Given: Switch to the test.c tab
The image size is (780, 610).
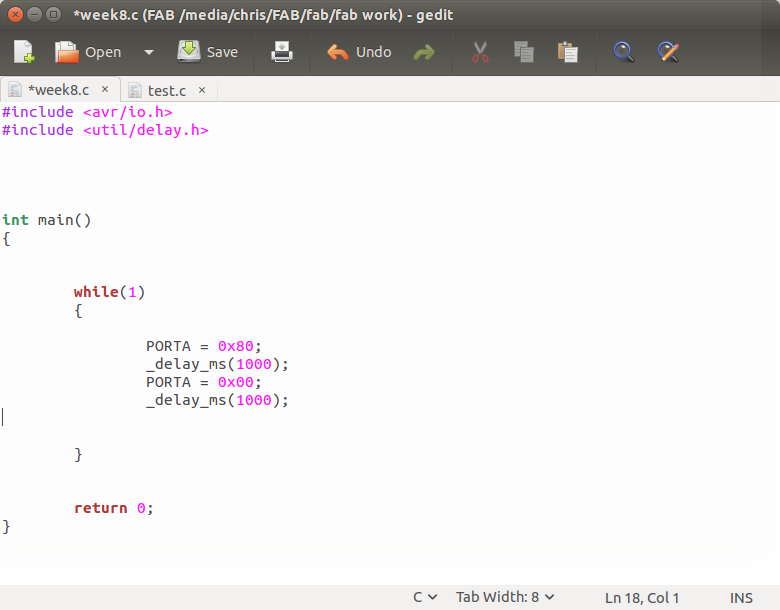Looking at the screenshot, I should pos(167,91).
